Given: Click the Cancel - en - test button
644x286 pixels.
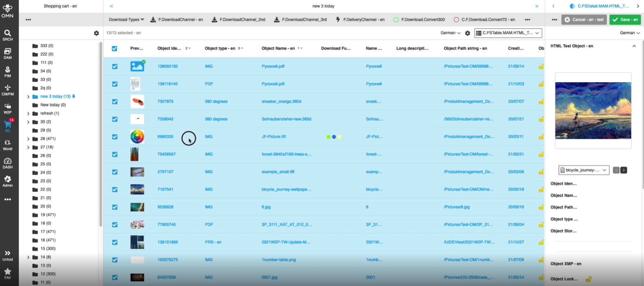Looking at the screenshot, I should point(584,20).
